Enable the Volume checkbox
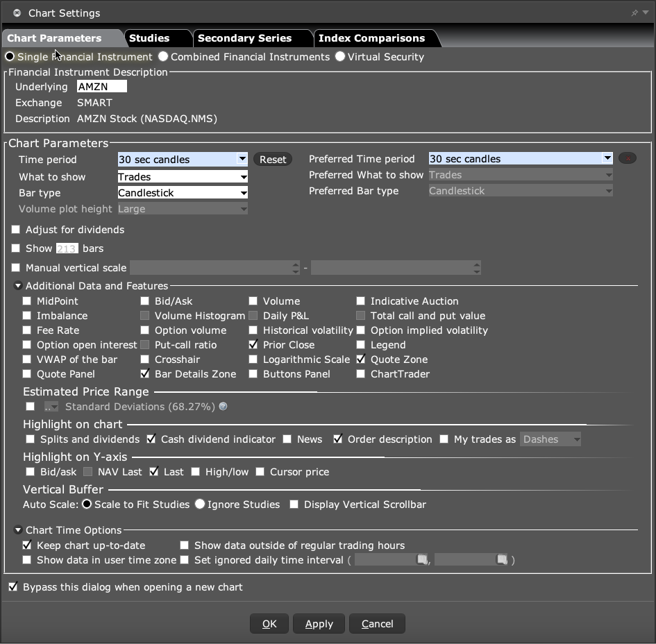 point(253,301)
